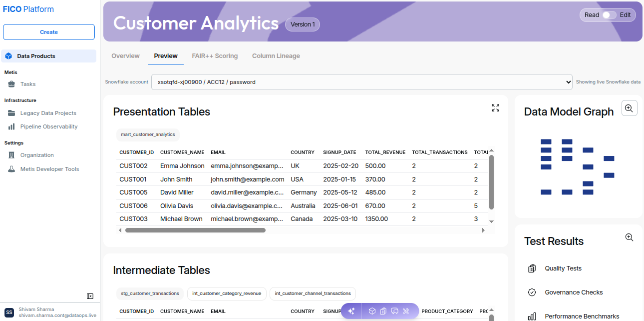Click the up arrow of Presentation Tables scrollbar
Viewport: 644px width, 321px height.
click(491, 150)
